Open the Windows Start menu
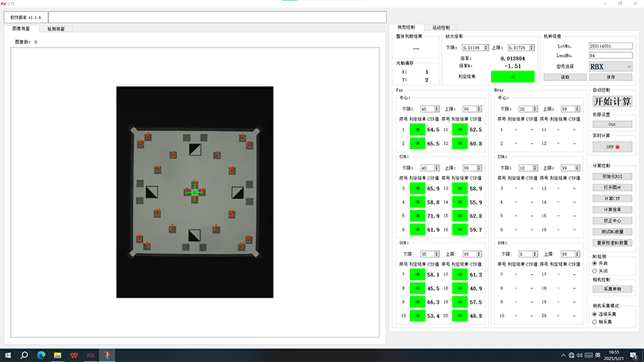644x362 pixels. pos(8,354)
